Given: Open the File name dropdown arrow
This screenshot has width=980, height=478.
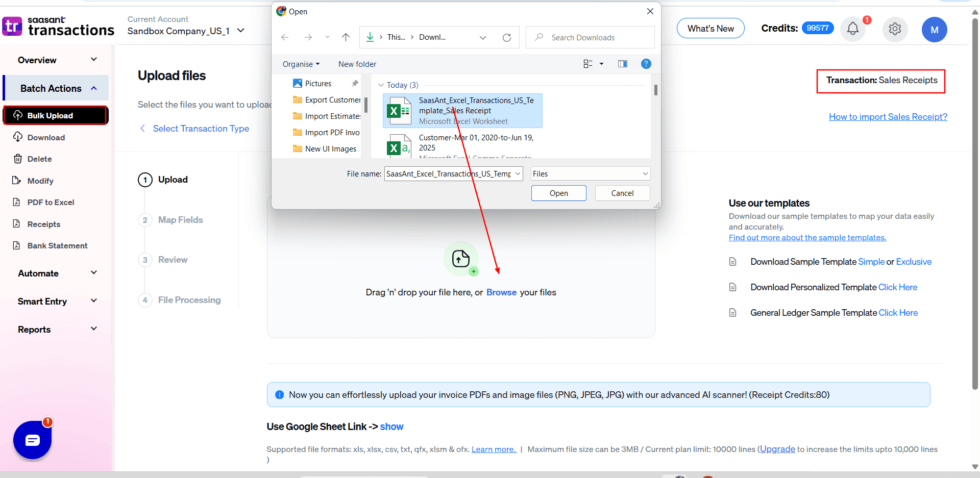Looking at the screenshot, I should (x=518, y=173).
